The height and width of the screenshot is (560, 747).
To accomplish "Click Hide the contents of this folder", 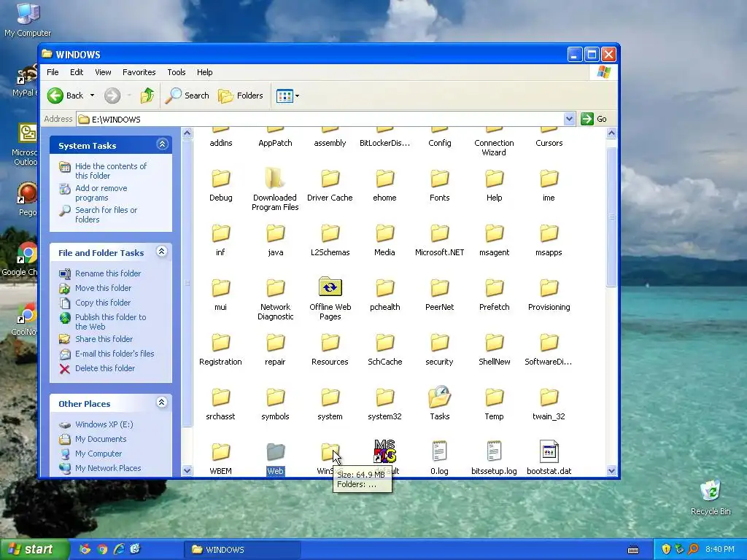I will coord(111,171).
